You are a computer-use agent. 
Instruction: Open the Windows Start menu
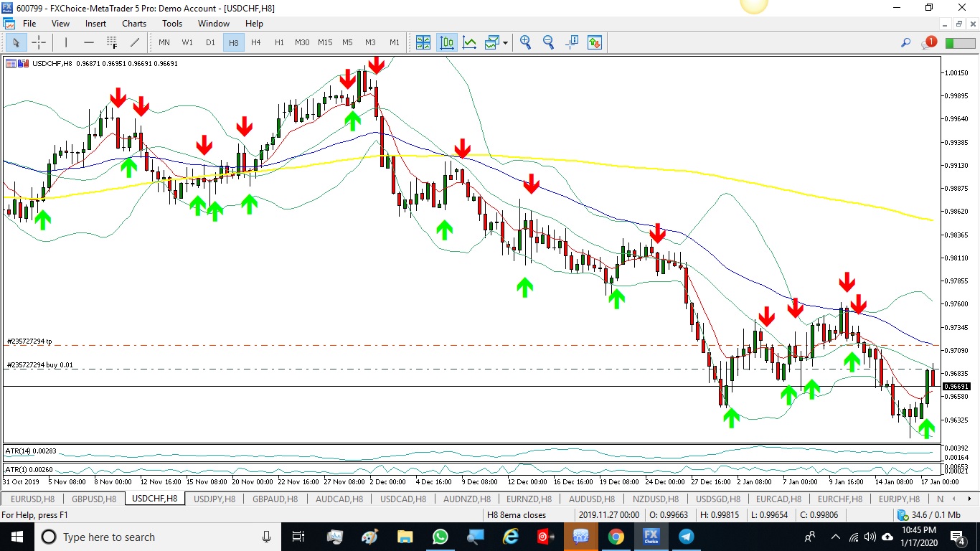point(16,537)
